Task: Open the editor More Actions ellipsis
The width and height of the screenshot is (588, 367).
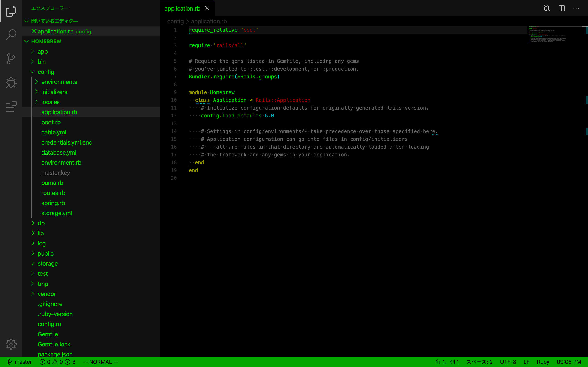Action: (x=576, y=8)
